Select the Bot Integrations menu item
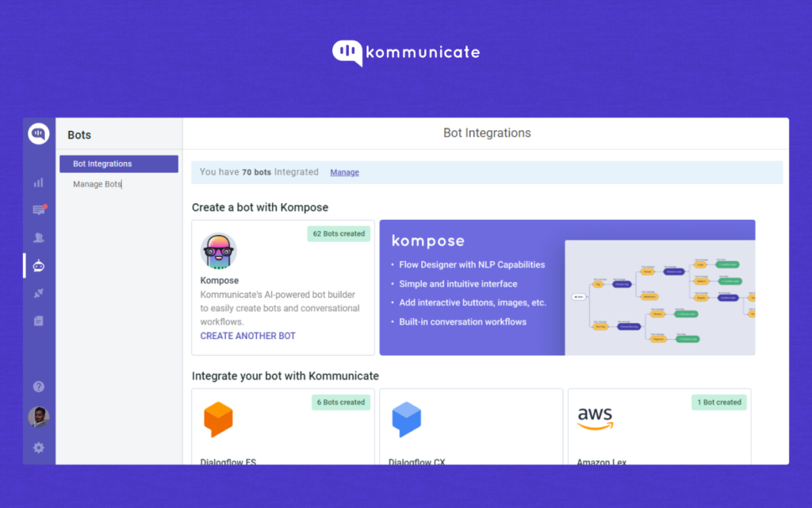 (x=119, y=164)
